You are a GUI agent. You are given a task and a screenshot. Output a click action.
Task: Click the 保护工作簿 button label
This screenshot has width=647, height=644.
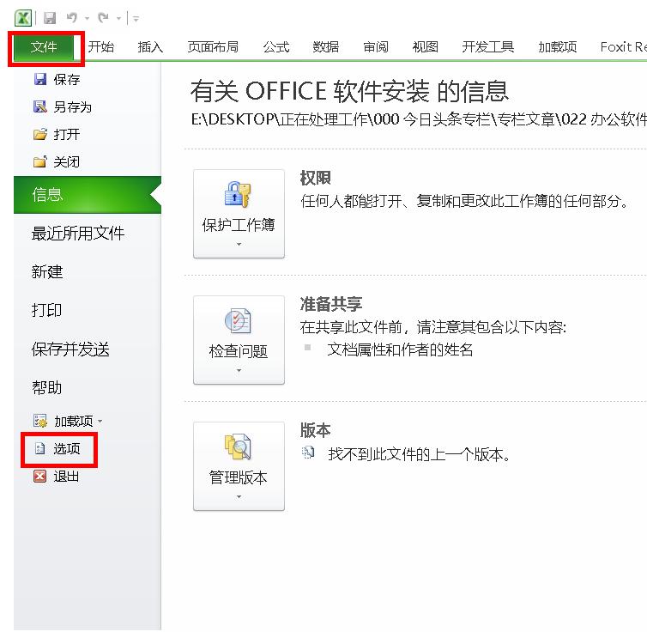(239, 225)
